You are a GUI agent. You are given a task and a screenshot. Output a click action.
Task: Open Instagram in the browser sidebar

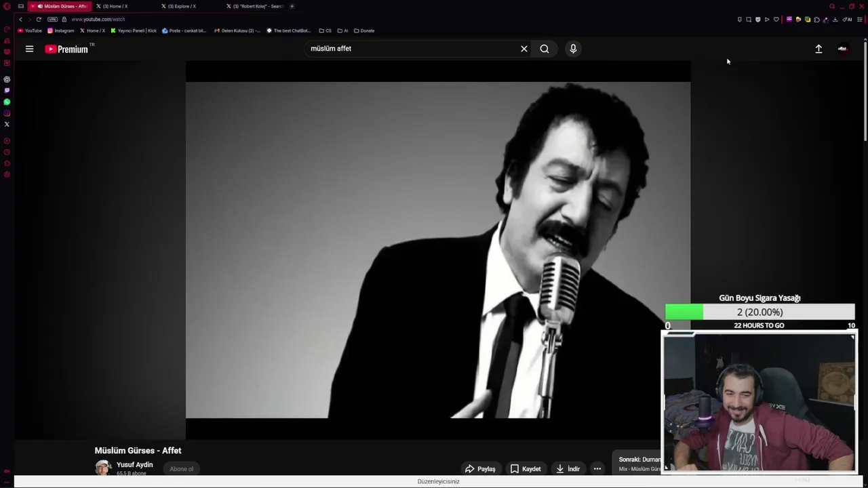point(7,113)
